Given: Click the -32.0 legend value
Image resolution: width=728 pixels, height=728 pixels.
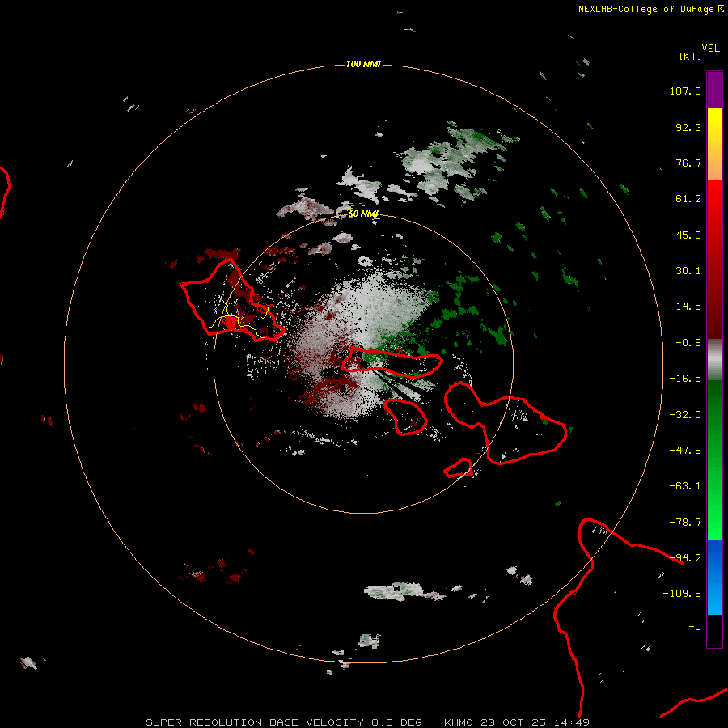Looking at the screenshot, I should coord(685,414).
